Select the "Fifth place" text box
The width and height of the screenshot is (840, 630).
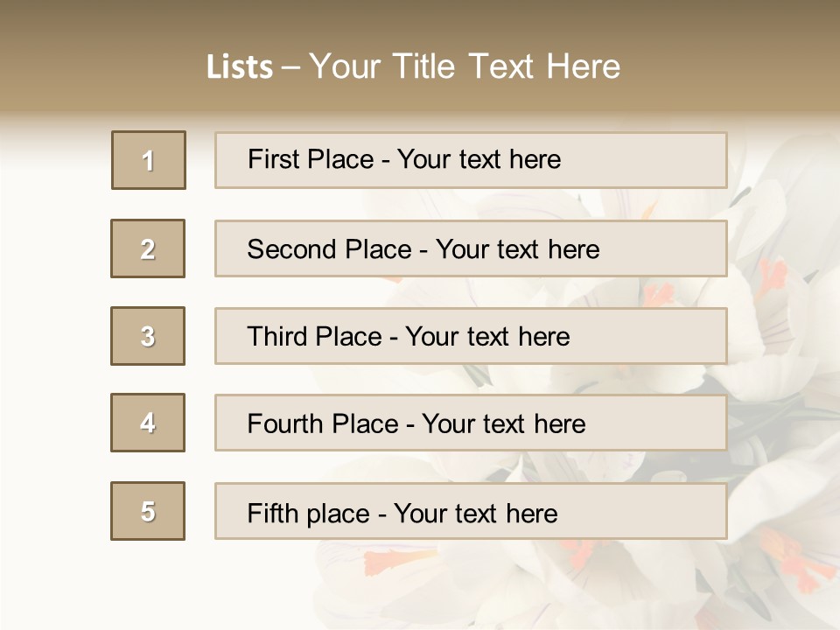coord(471,511)
